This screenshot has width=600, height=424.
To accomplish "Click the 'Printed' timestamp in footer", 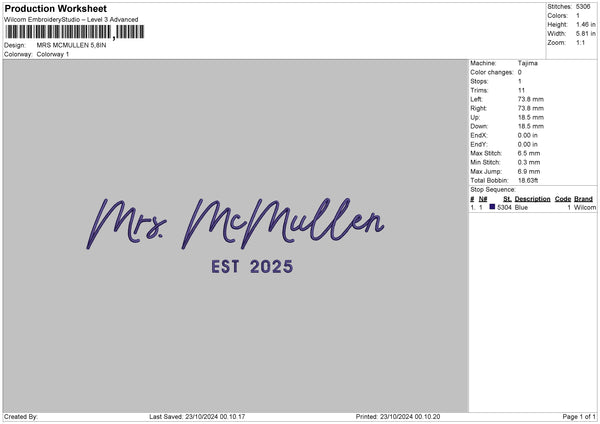I will point(398,416).
